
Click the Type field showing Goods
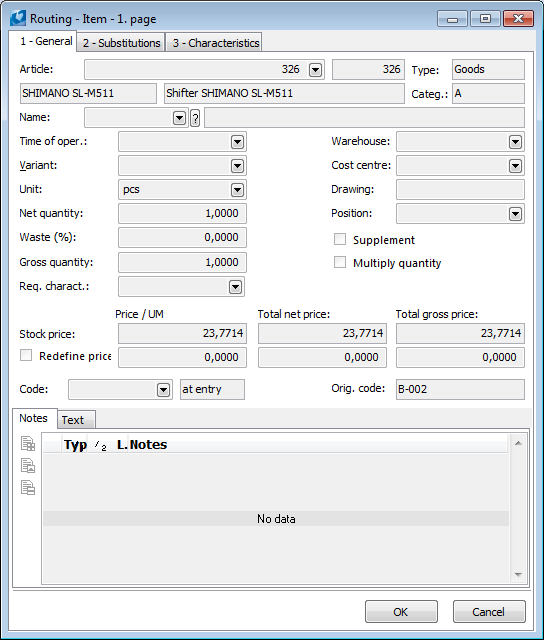pos(488,69)
